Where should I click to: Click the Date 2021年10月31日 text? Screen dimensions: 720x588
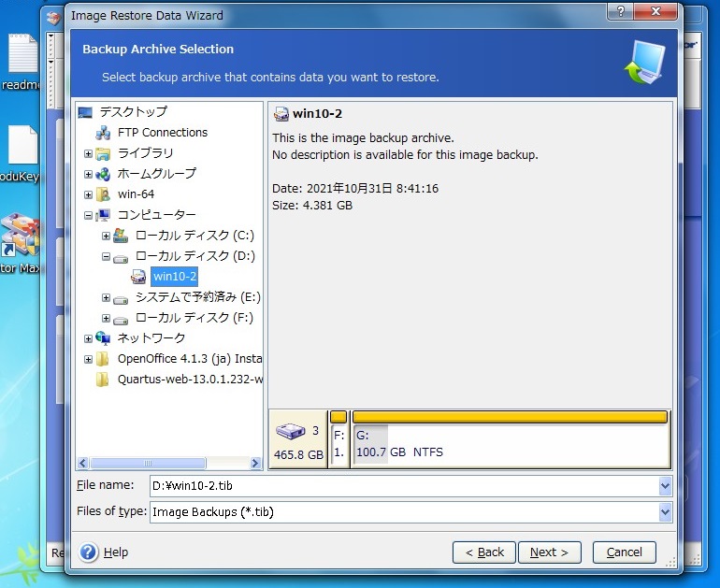[x=355, y=189]
